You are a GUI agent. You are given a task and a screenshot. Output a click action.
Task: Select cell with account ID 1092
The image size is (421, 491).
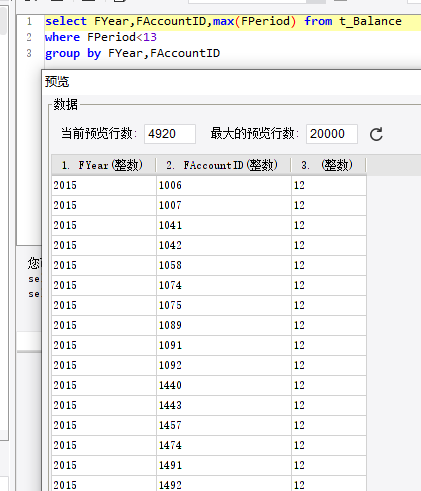[x=224, y=365]
